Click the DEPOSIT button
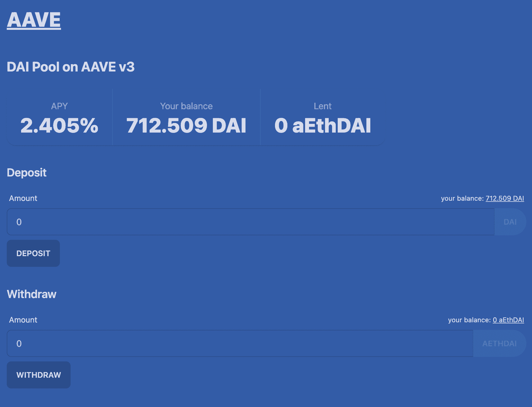 (x=33, y=253)
